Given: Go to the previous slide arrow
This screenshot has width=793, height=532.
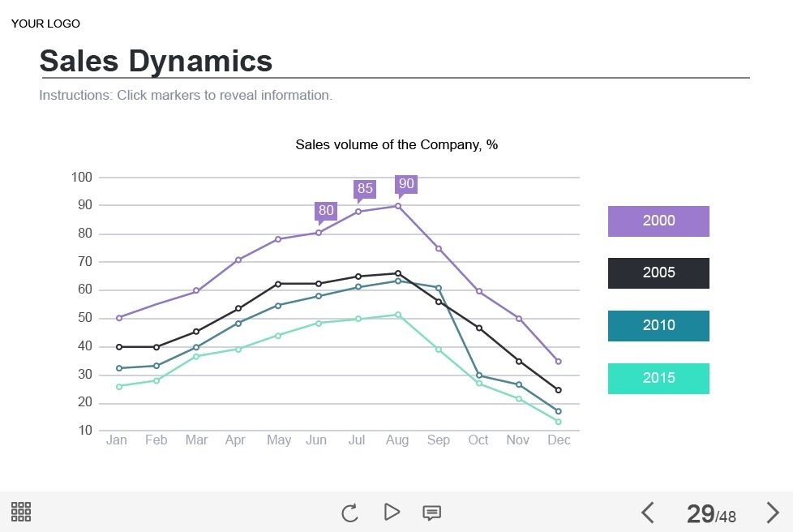Looking at the screenshot, I should [647, 513].
